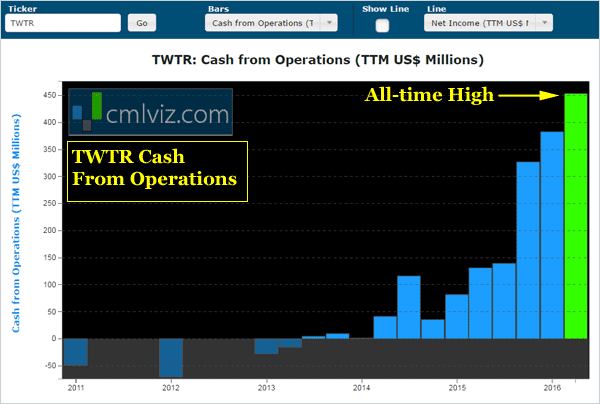Click the chart title TWTR: Cash from Operations
This screenshot has width=600, height=404.
[318, 60]
